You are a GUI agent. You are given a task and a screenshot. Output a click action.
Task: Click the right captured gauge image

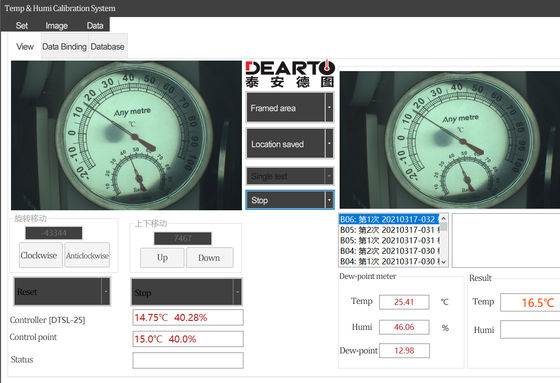[450, 140]
